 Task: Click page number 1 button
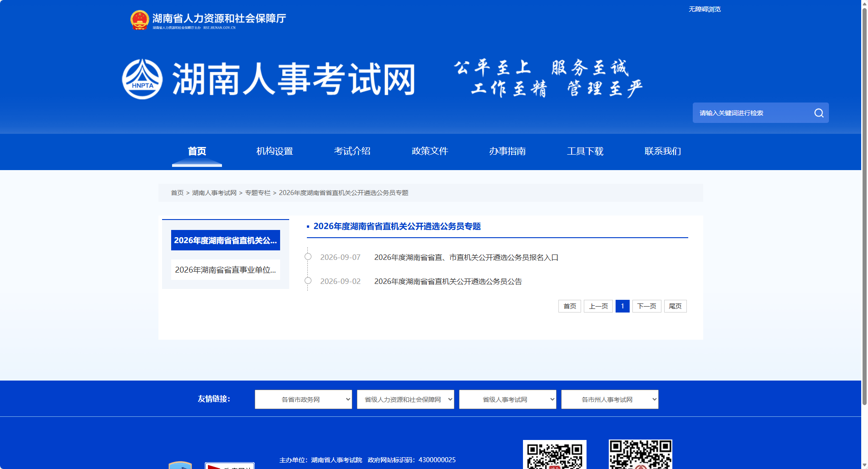[x=622, y=306]
